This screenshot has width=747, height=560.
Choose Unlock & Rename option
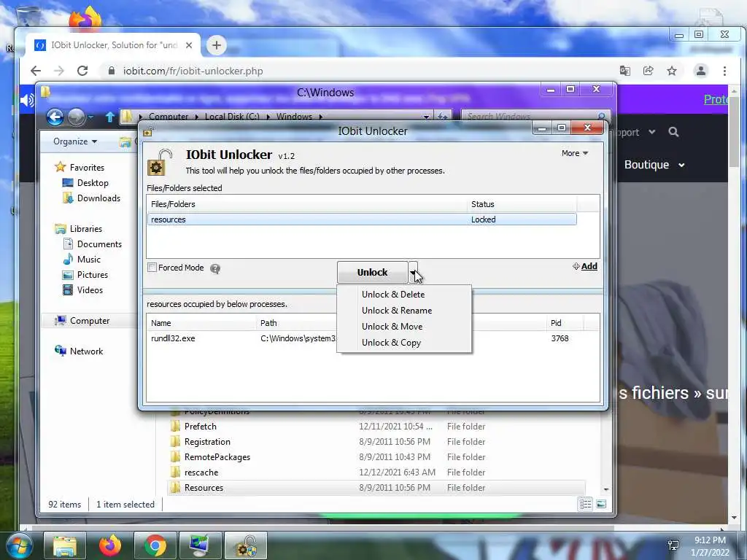(396, 311)
